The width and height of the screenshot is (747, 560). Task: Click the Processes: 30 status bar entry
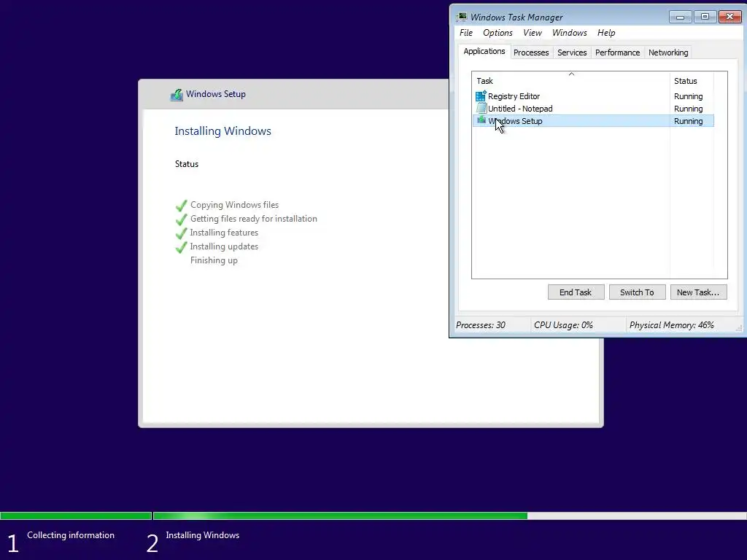[x=480, y=325]
